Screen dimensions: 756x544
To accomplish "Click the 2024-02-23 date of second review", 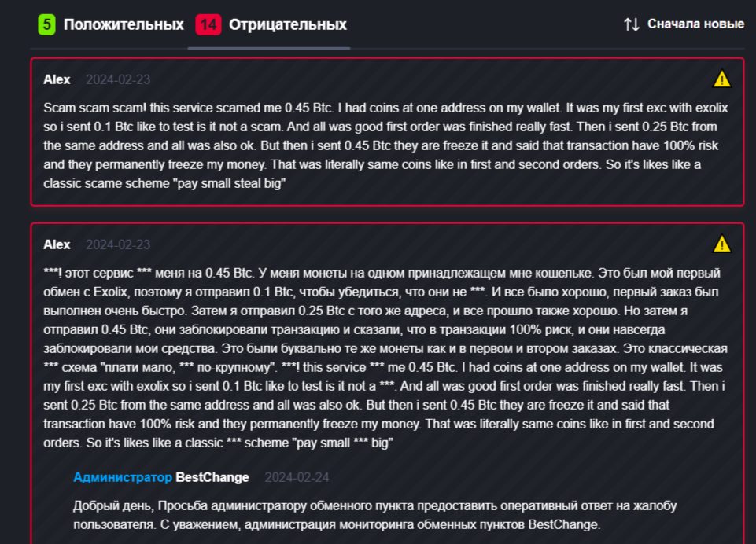I will (x=118, y=244).
